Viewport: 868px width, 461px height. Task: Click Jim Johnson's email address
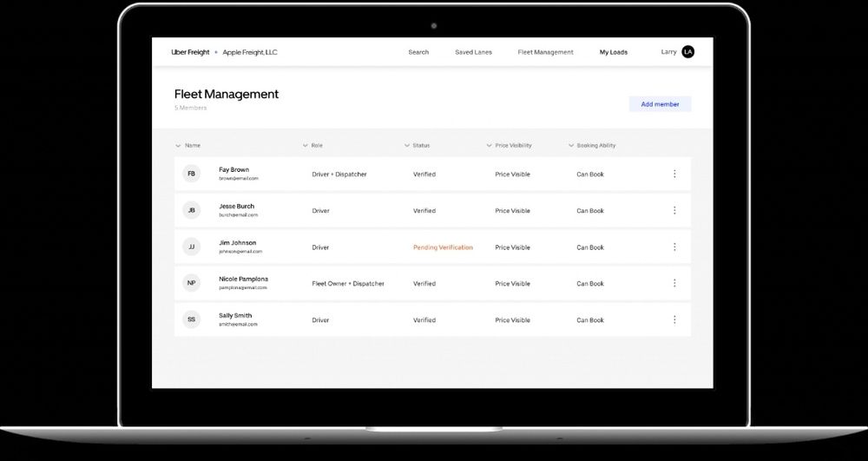[x=240, y=251]
